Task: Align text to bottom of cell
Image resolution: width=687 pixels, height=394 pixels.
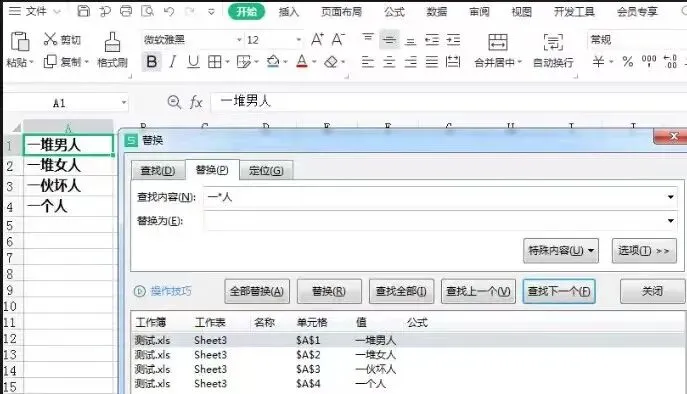Action: 411,41
